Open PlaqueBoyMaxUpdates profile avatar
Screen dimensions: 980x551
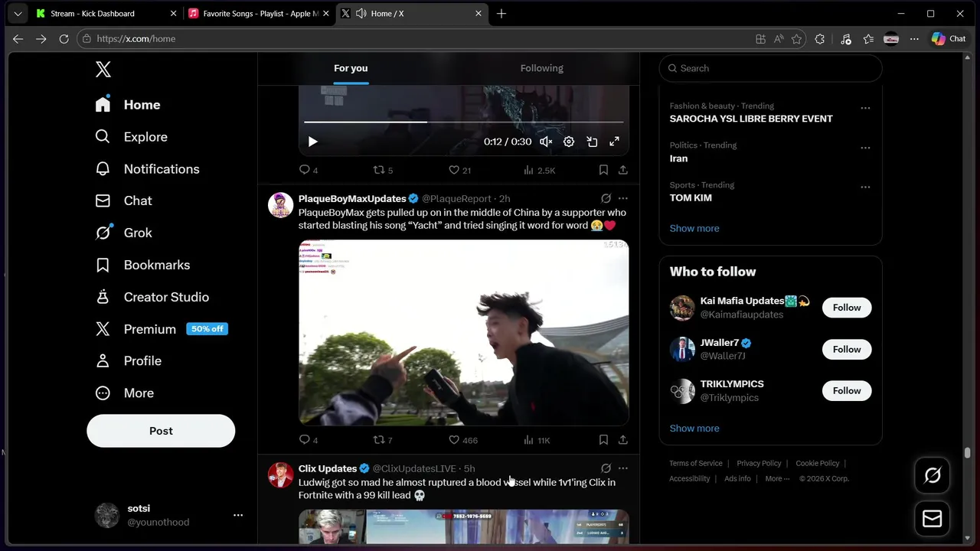click(281, 205)
